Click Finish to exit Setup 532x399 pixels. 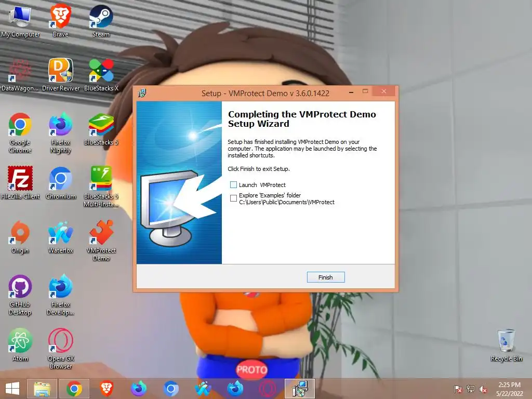pos(326,277)
